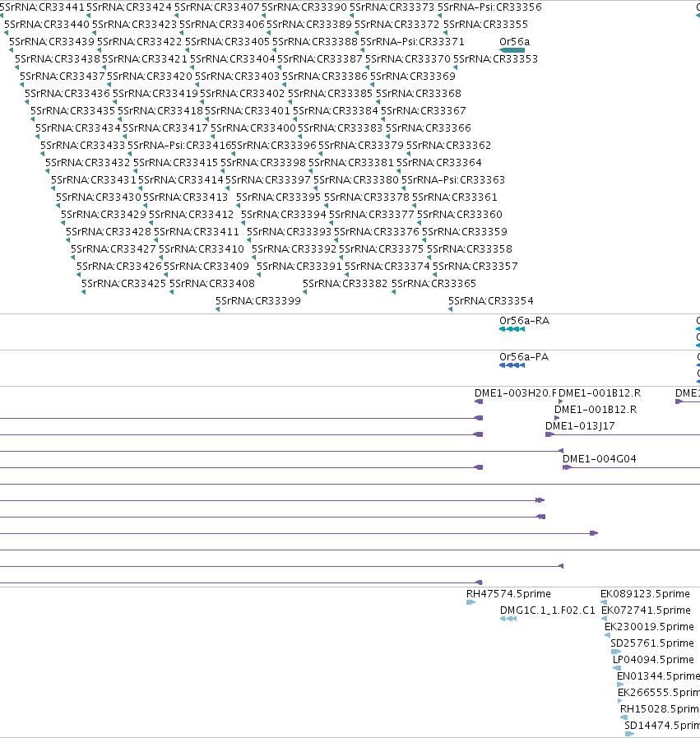Select the 5SrRNA:CR33353 label
Screen dimensions: 700x738
(x=495, y=59)
